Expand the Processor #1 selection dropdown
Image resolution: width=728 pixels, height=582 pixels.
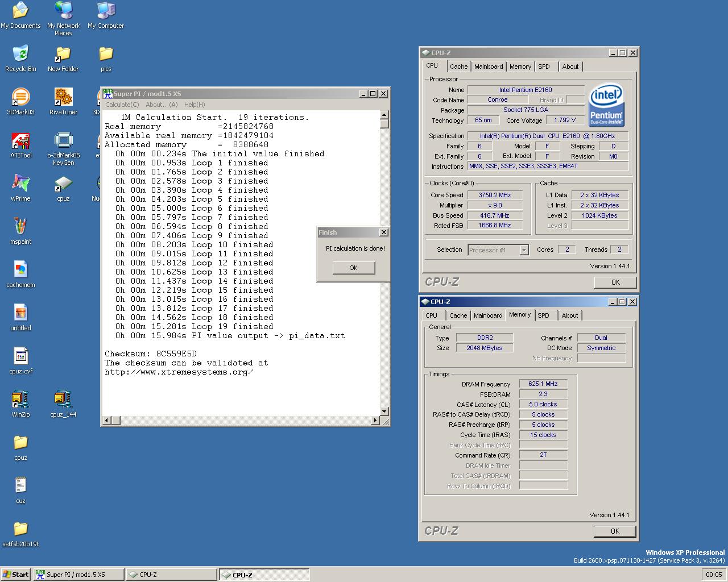[x=524, y=250]
